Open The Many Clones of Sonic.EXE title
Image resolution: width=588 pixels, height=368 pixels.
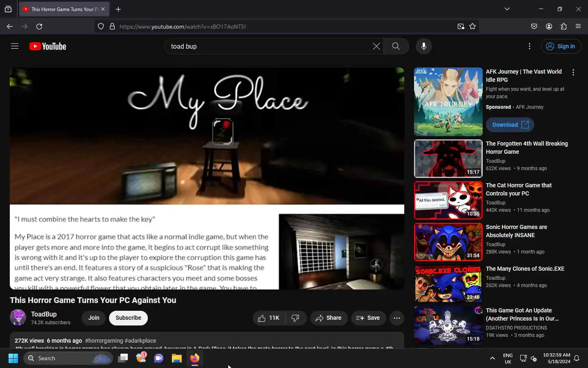point(525,269)
